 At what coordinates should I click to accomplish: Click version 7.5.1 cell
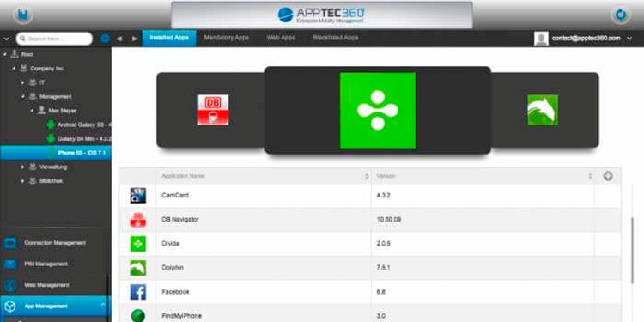tap(383, 268)
